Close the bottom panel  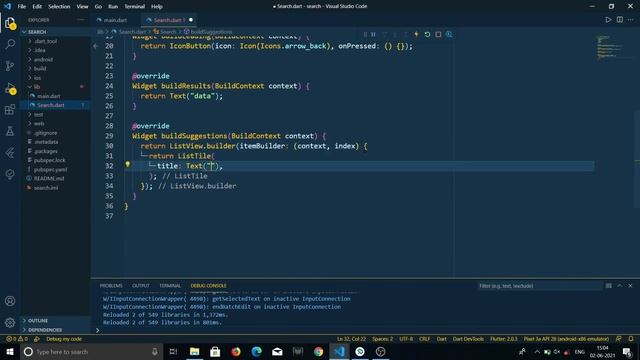[630, 286]
